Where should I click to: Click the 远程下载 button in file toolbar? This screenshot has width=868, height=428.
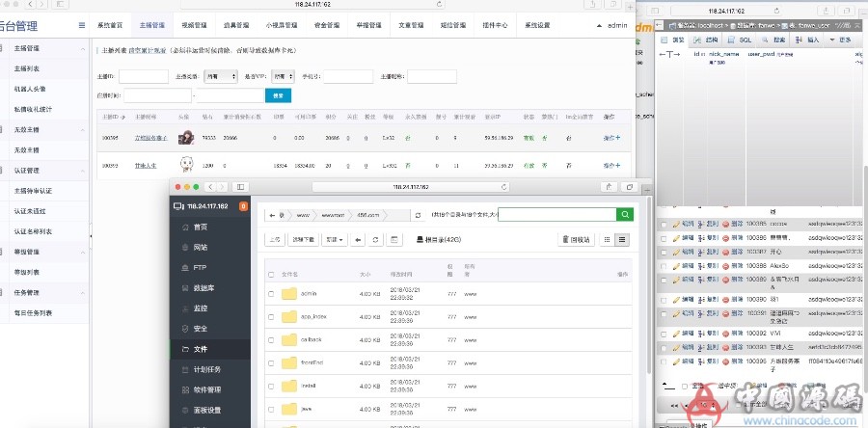pos(304,239)
